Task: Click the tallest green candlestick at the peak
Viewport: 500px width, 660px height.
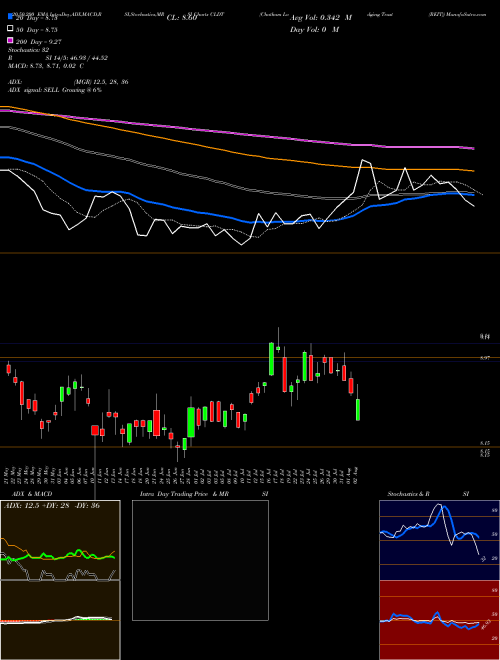Action: tap(271, 359)
